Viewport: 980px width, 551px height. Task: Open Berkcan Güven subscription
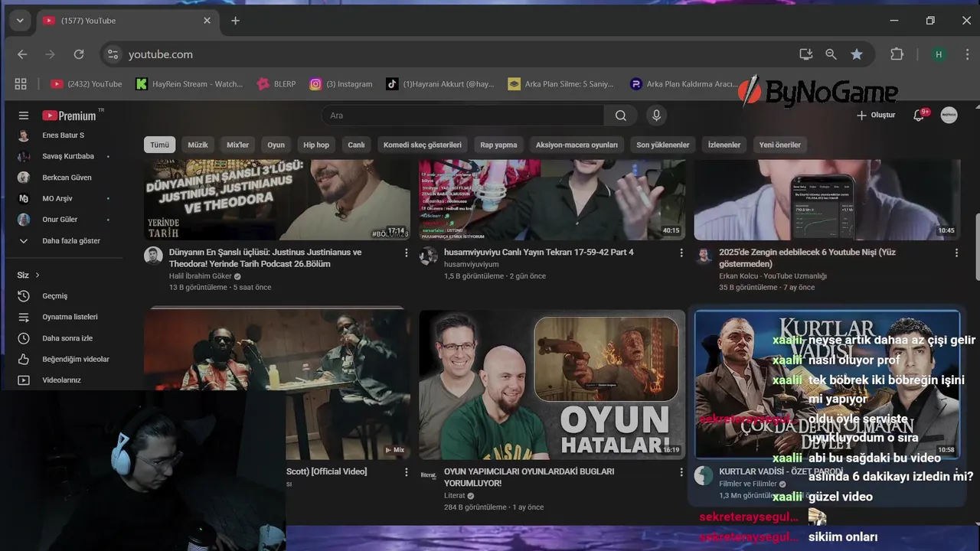(66, 178)
